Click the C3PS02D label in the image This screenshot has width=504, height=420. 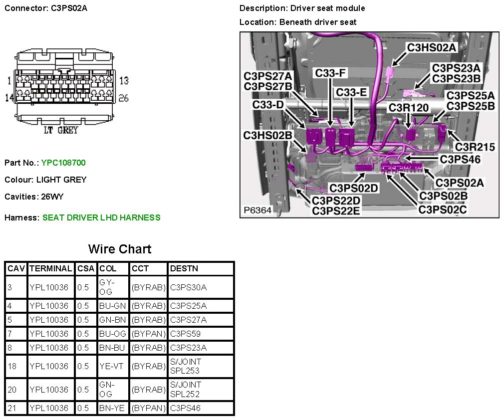(354, 188)
